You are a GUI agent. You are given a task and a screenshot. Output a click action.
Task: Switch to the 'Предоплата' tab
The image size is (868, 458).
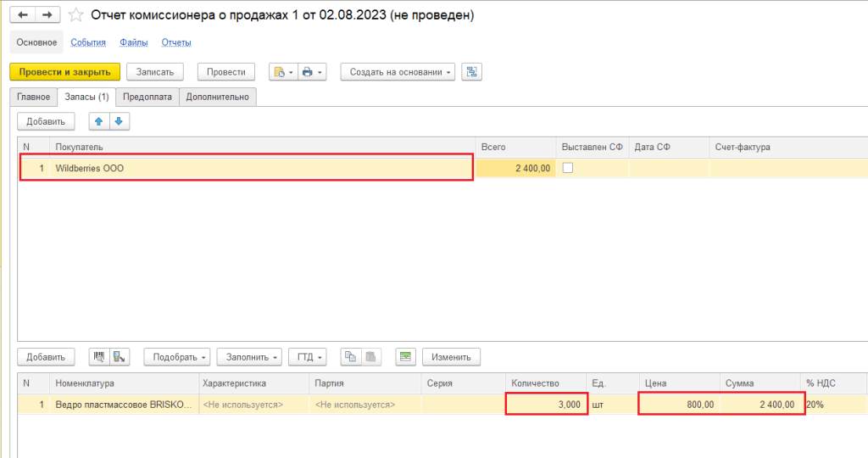[x=147, y=97]
